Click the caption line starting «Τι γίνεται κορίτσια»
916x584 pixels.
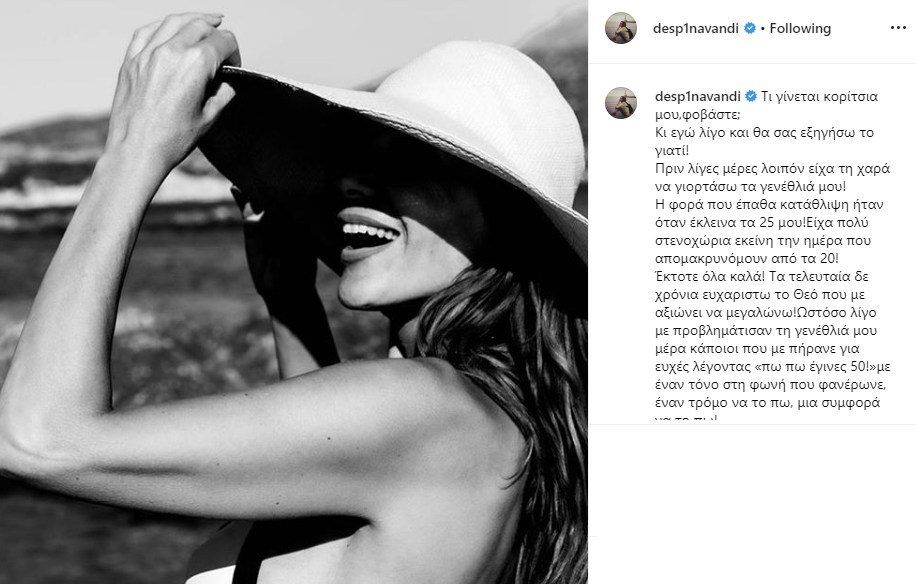coord(819,96)
